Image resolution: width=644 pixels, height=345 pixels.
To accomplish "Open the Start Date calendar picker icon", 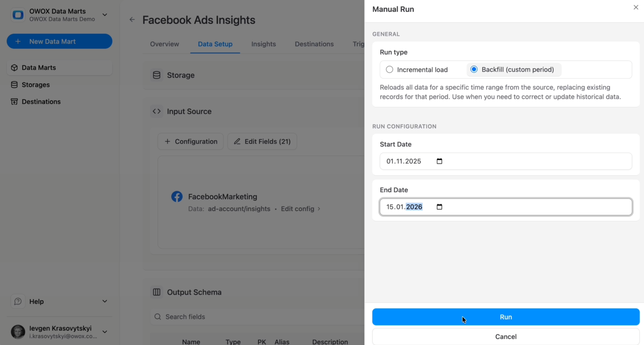I will pos(439,161).
